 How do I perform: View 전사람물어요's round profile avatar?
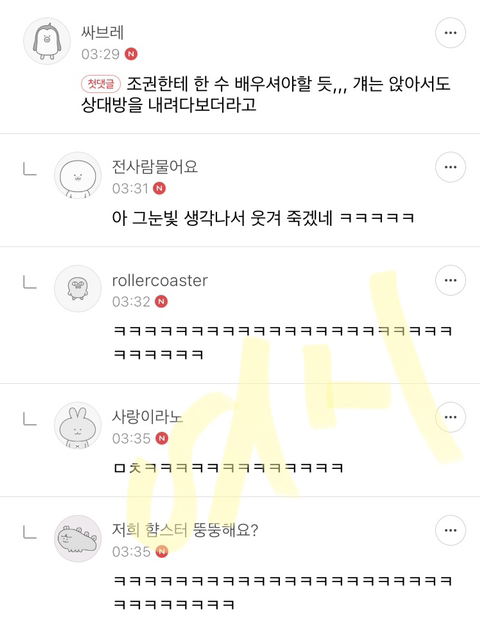[78, 175]
